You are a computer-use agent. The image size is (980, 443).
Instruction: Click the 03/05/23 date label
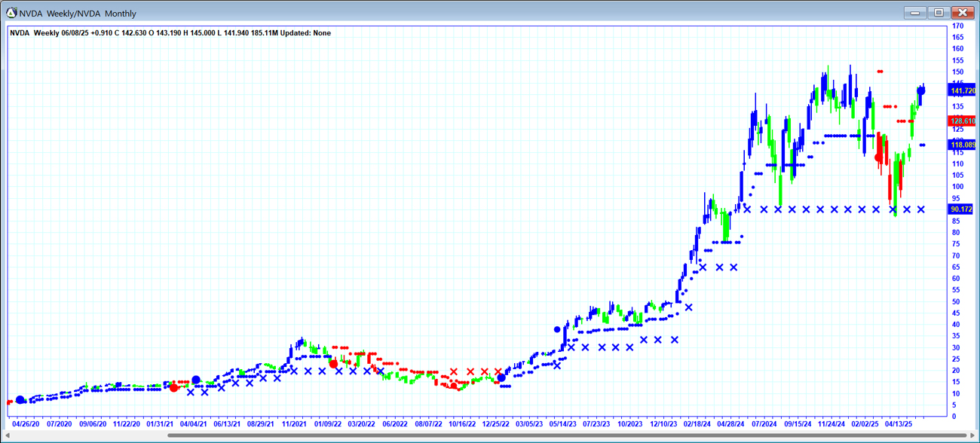(x=529, y=424)
